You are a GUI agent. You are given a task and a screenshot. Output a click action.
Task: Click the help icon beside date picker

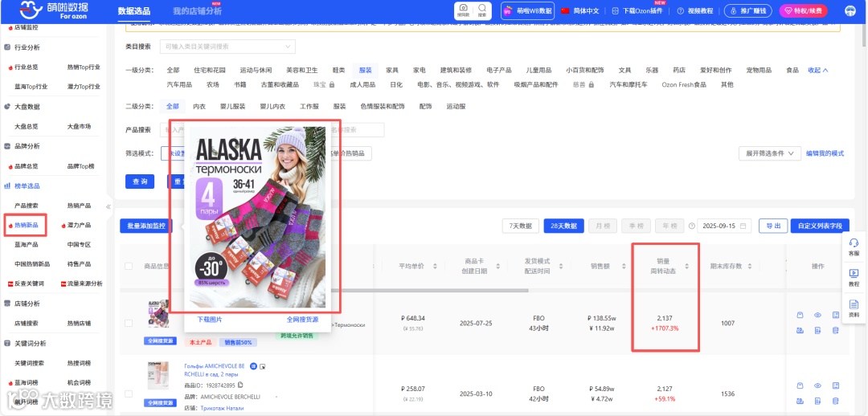(691, 226)
